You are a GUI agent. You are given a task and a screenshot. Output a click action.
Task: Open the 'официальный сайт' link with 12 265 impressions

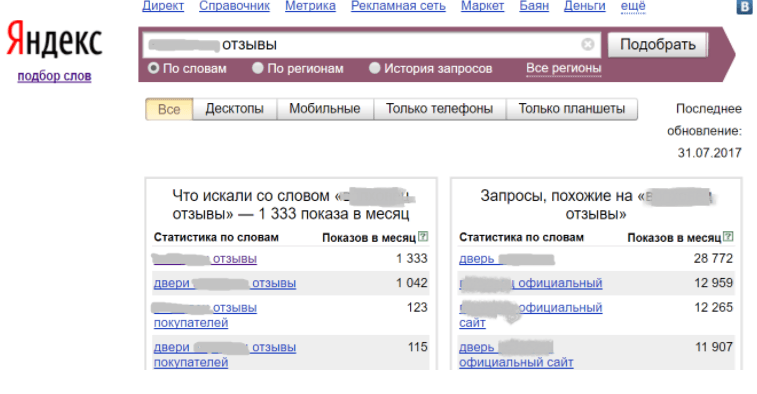pos(531,315)
